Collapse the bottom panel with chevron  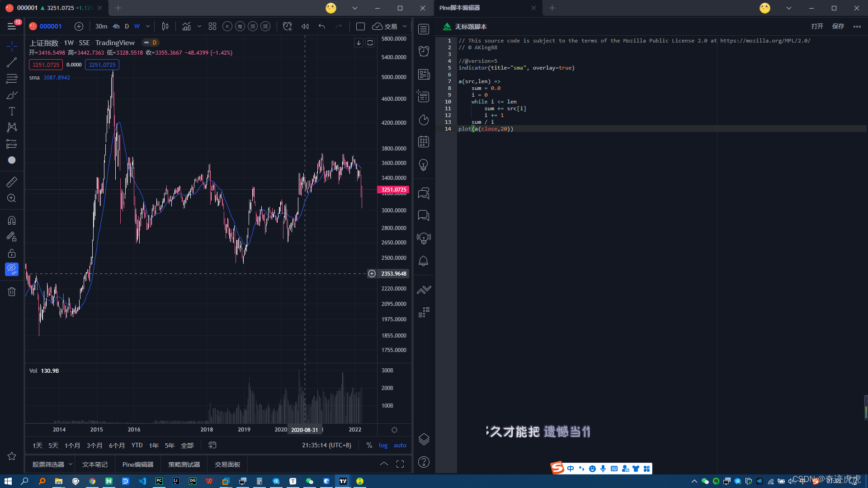[x=384, y=464]
